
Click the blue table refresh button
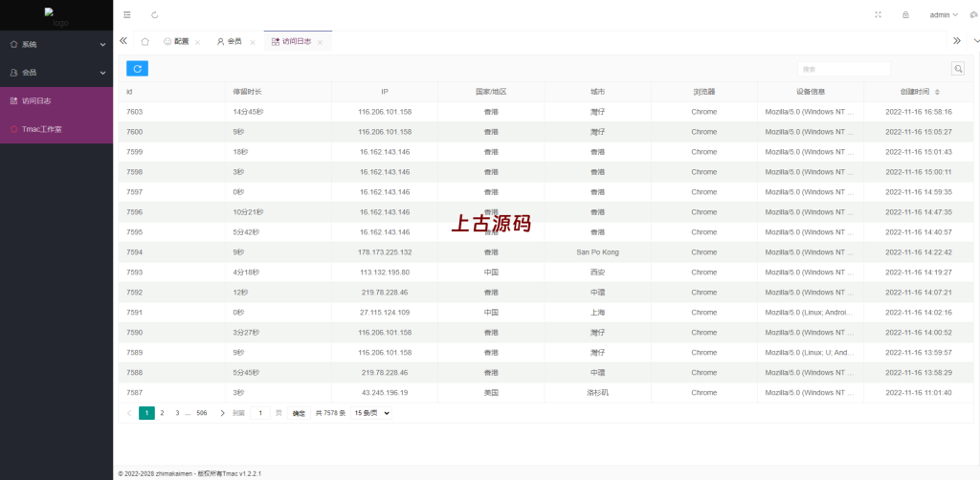[138, 69]
